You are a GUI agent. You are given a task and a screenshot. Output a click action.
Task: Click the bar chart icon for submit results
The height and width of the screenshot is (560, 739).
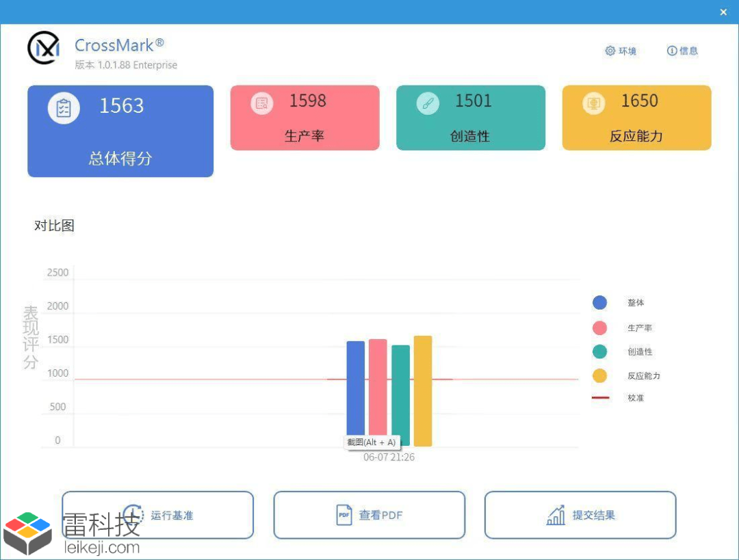[556, 515]
